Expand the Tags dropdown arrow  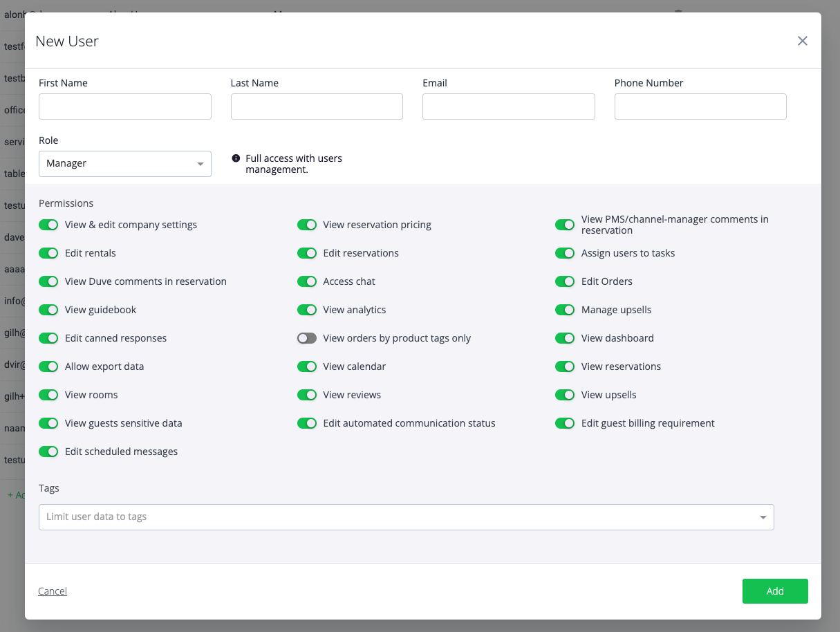[x=763, y=517]
